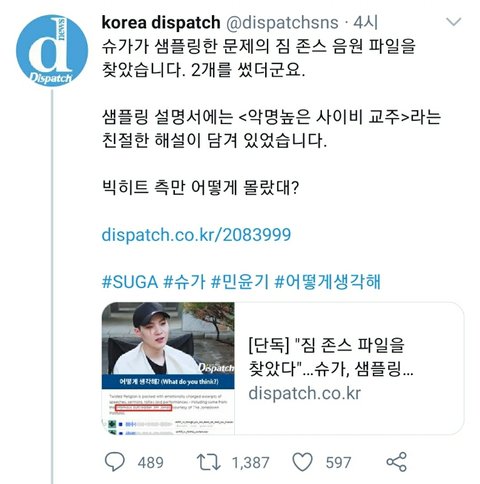Open the article preview thumbnail image
The height and width of the screenshot is (484, 480).
tap(168, 368)
